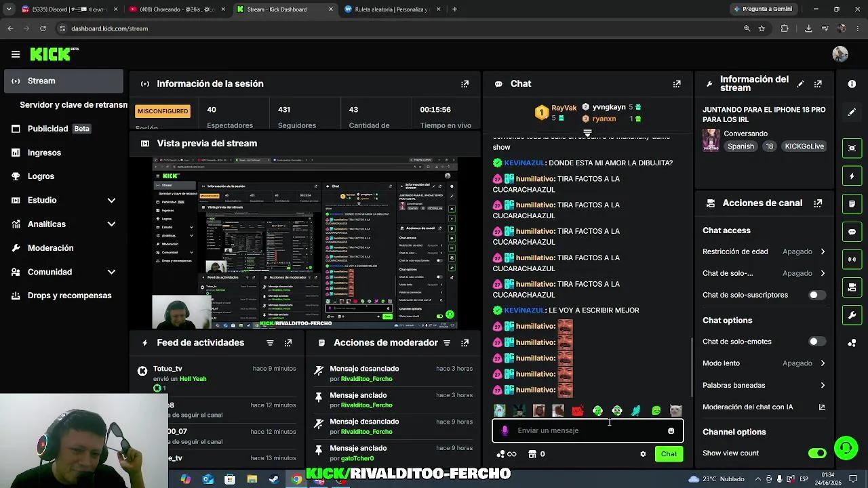Image resolution: width=868 pixels, height=488 pixels.
Task: Open the user profile avatar in Kick header
Action: [840, 54]
